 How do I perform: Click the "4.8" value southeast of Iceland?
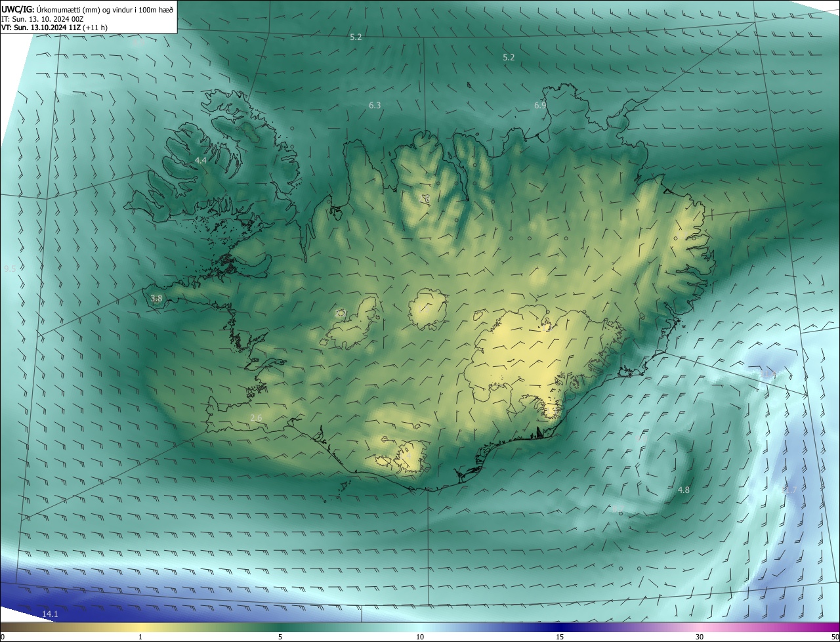pos(684,490)
